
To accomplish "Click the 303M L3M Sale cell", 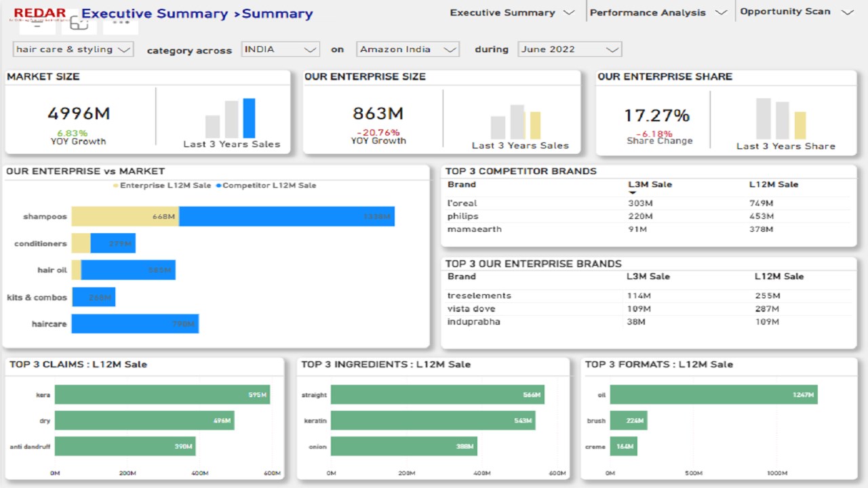I will tap(640, 203).
